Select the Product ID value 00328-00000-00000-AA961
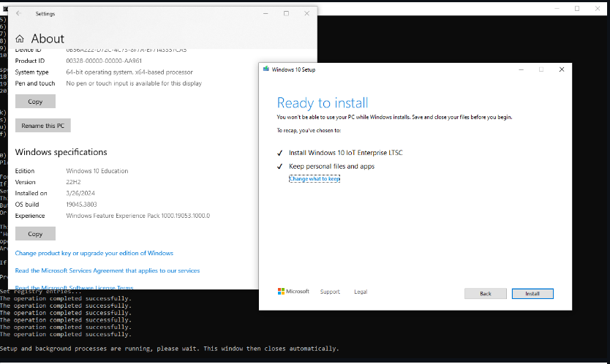610x364 pixels. 104,61
